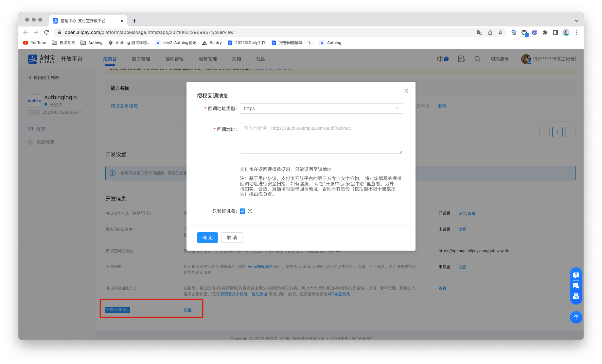
Task: Open the 文档 navigation tab
Action: [x=236, y=59]
